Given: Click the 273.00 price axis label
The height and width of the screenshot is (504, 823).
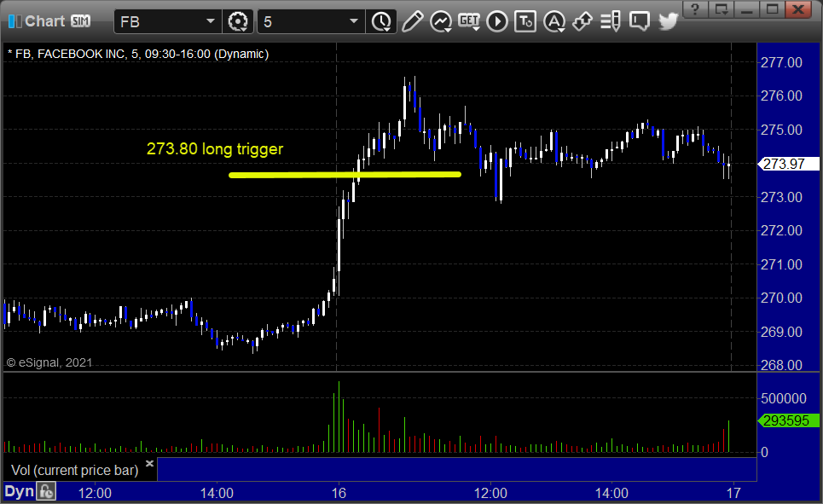Looking at the screenshot, I should tap(781, 197).
